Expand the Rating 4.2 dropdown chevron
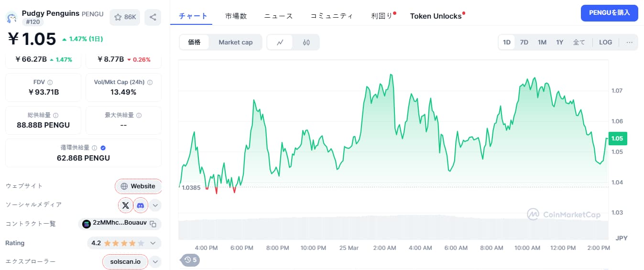 tap(153, 243)
